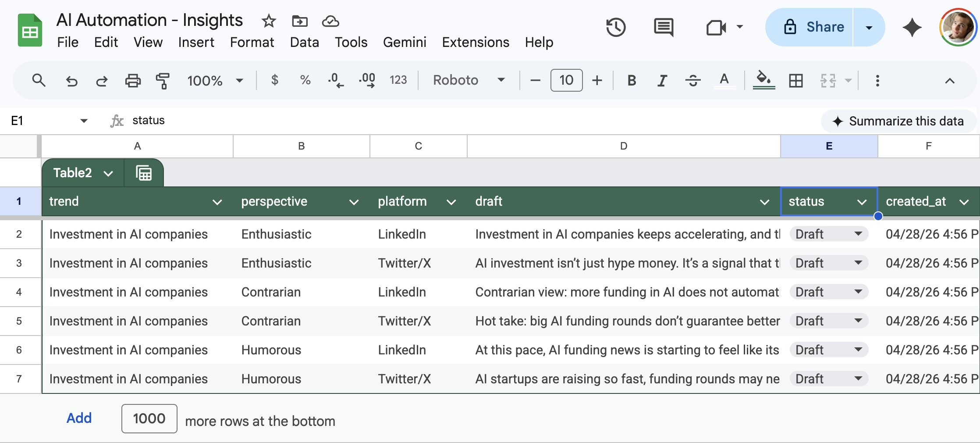Format as currency with dollar icon
The height and width of the screenshot is (443, 980).
(275, 80)
